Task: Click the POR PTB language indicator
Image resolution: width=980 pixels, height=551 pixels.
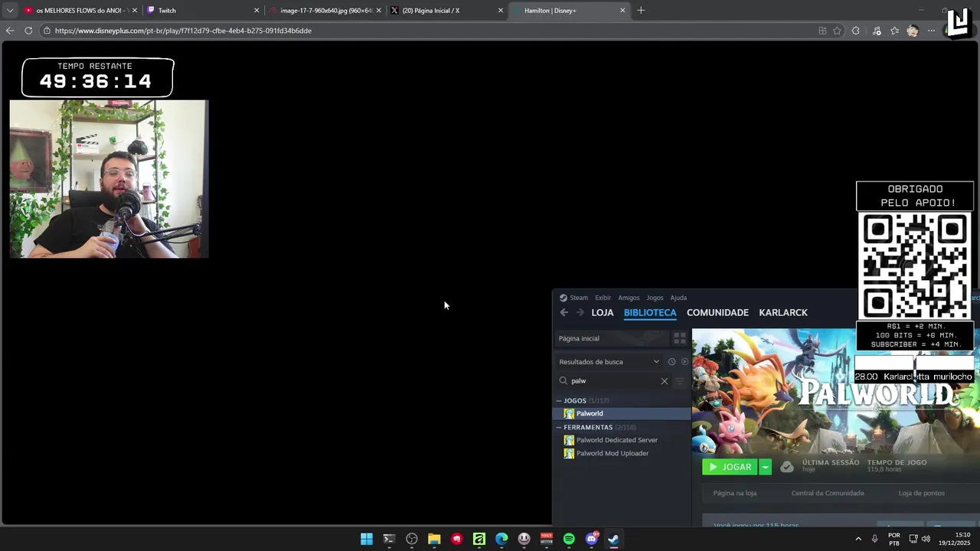Action: click(x=894, y=540)
